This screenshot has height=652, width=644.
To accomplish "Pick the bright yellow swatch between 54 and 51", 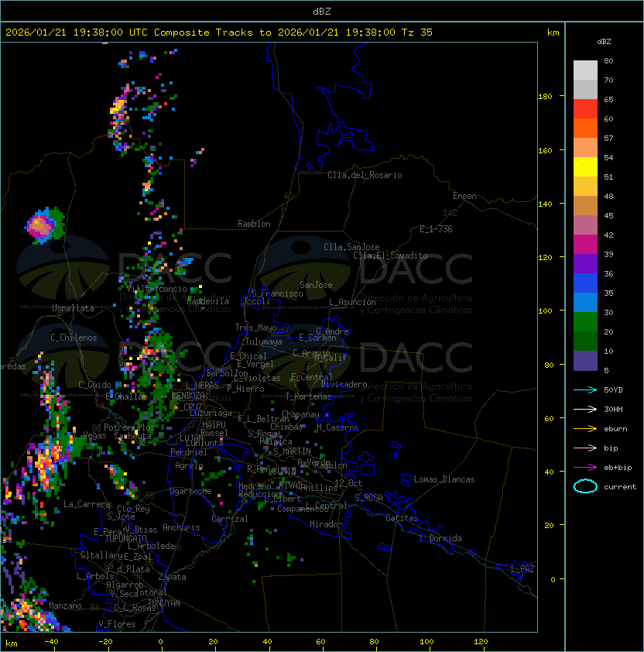I will [x=585, y=166].
